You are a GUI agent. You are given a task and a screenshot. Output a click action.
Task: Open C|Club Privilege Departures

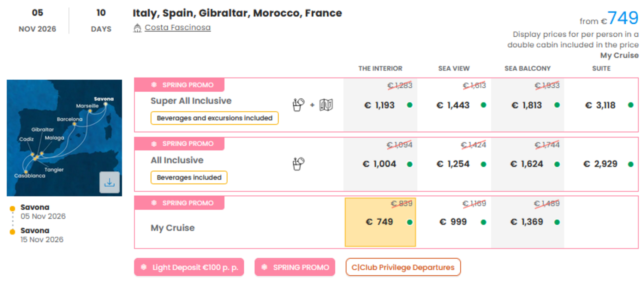coord(403,267)
